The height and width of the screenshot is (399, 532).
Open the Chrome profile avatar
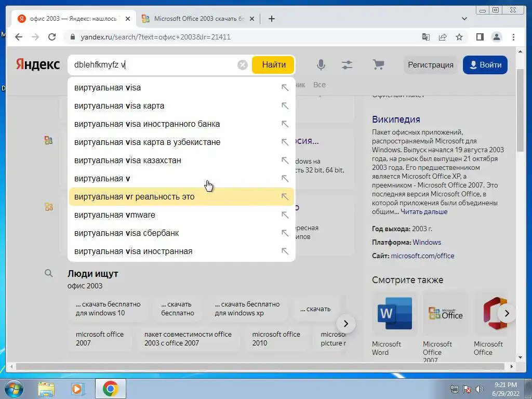pos(496,37)
